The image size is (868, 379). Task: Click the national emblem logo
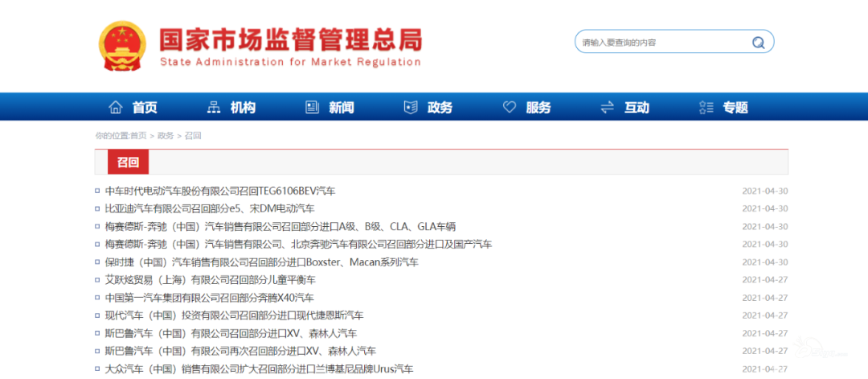point(123,45)
